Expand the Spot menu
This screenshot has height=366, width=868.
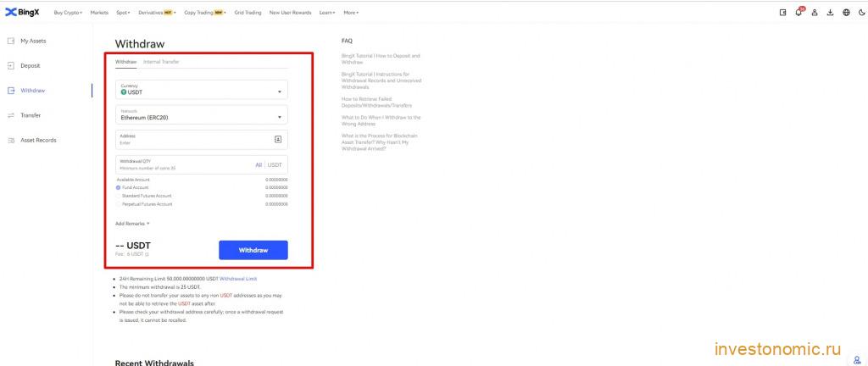tap(124, 12)
